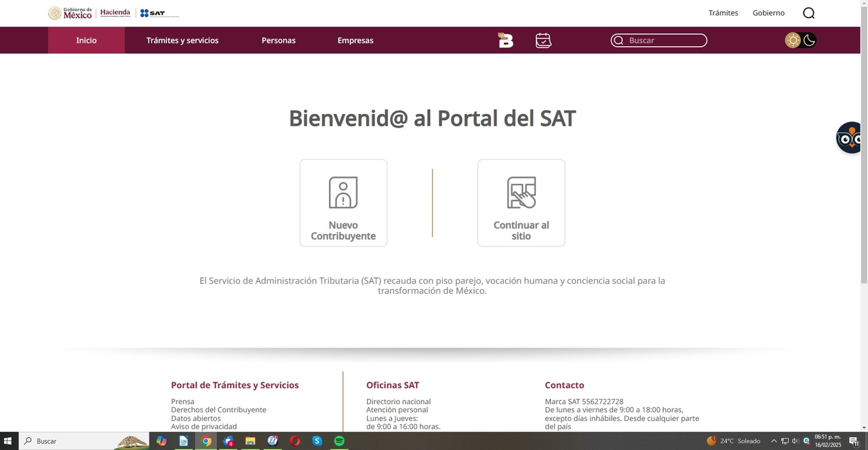The height and width of the screenshot is (450, 868).
Task: Click the Nuevo Contribuyente card
Action: click(343, 203)
